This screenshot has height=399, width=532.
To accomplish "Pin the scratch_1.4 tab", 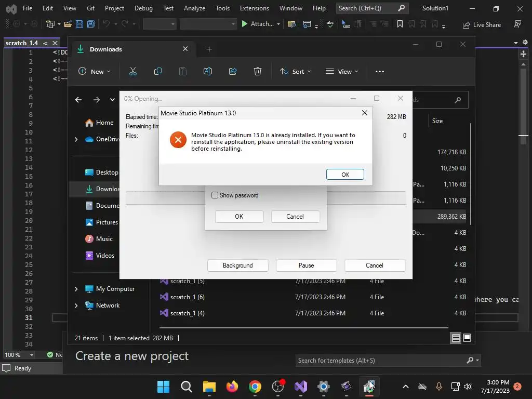I will click(46, 43).
